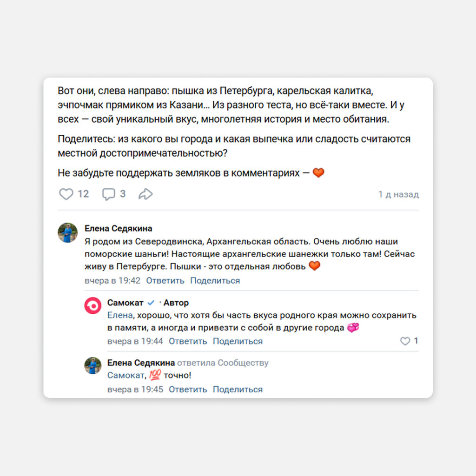Like Самокат's reply with the small heart
Image resolution: width=476 pixels, height=476 pixels.
tap(405, 341)
